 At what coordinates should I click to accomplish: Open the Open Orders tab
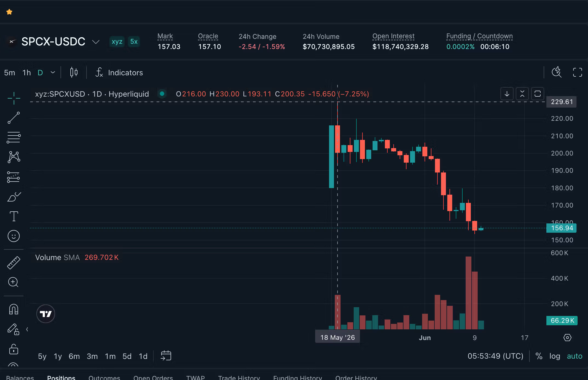click(153, 378)
